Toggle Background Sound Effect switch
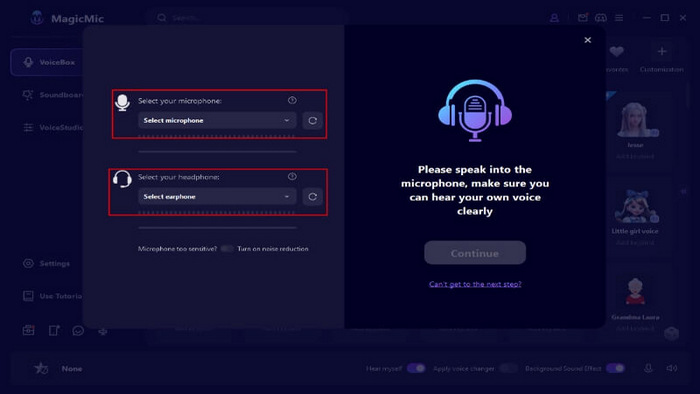This screenshot has width=700, height=394. (615, 368)
